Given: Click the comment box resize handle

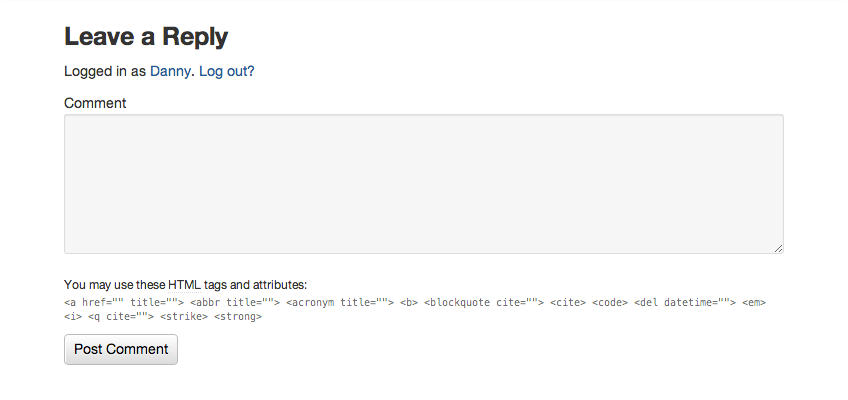Looking at the screenshot, I should [777, 247].
